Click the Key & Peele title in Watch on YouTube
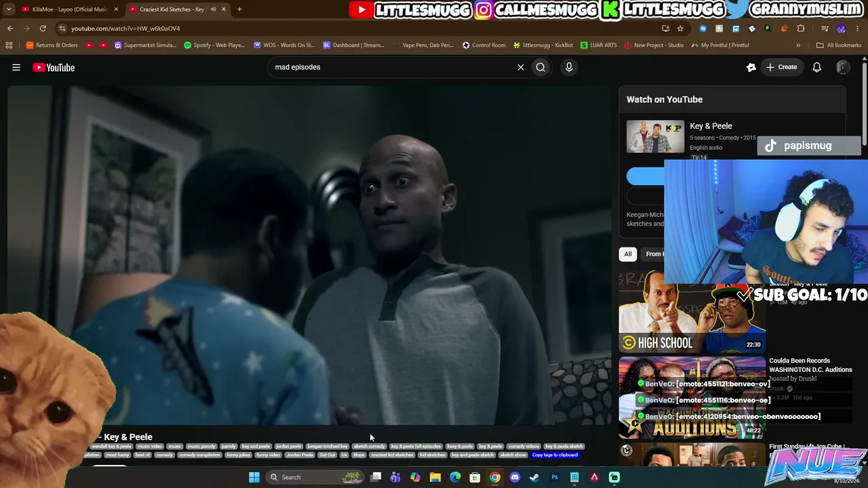 [711, 126]
